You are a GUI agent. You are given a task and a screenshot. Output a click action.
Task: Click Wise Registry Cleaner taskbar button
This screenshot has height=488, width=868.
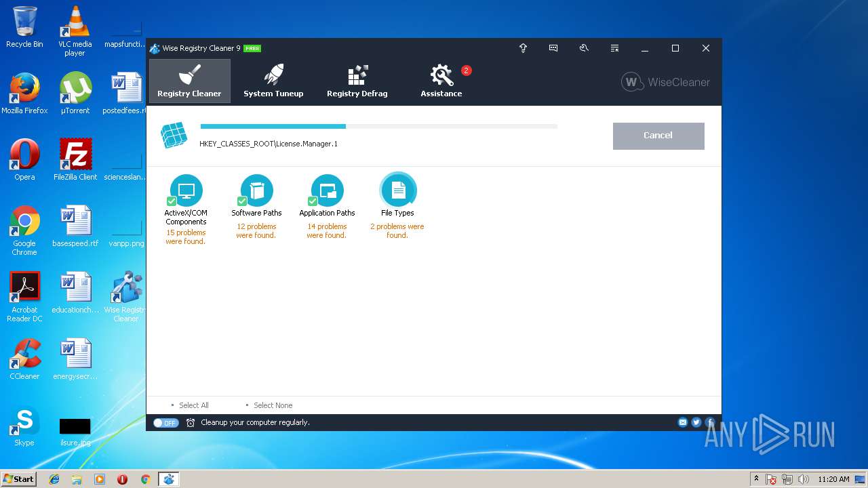(168, 479)
